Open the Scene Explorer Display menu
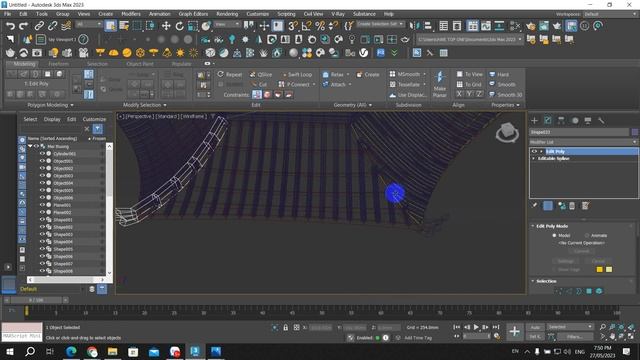 (x=52, y=119)
